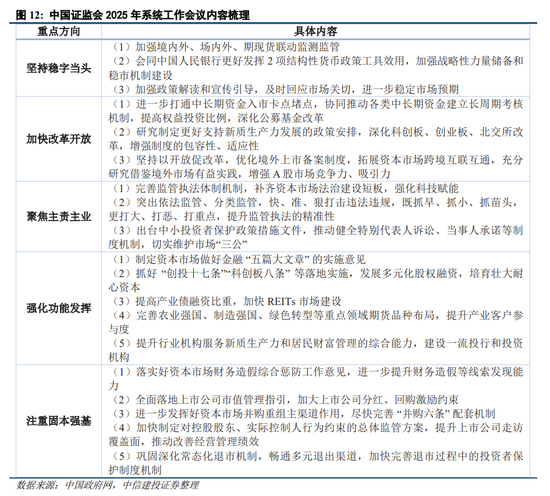Click the line "心资本"
The height and width of the screenshot is (496, 550).
coord(125,287)
